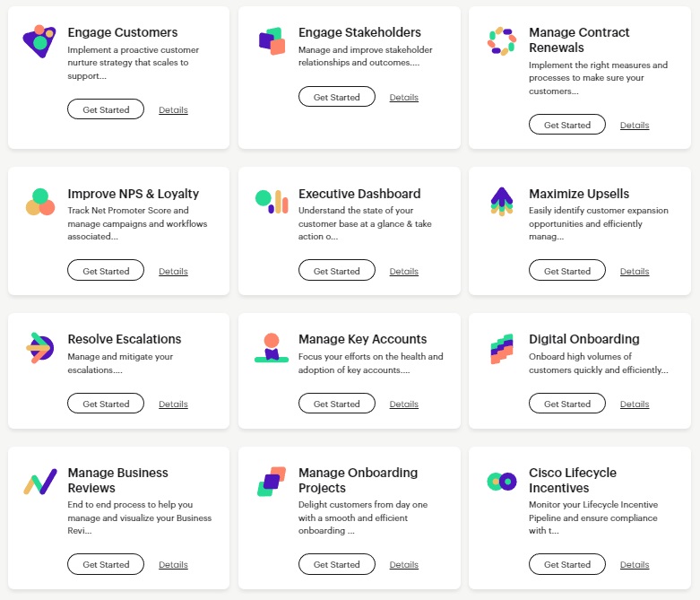View Details for Maximize Upsells
Viewport: 700px width, 600px height.
pos(635,271)
